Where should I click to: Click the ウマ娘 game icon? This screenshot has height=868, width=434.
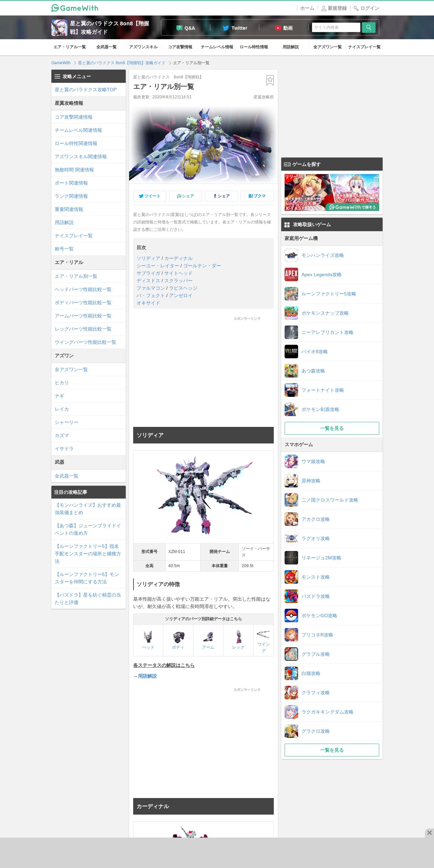tap(291, 461)
